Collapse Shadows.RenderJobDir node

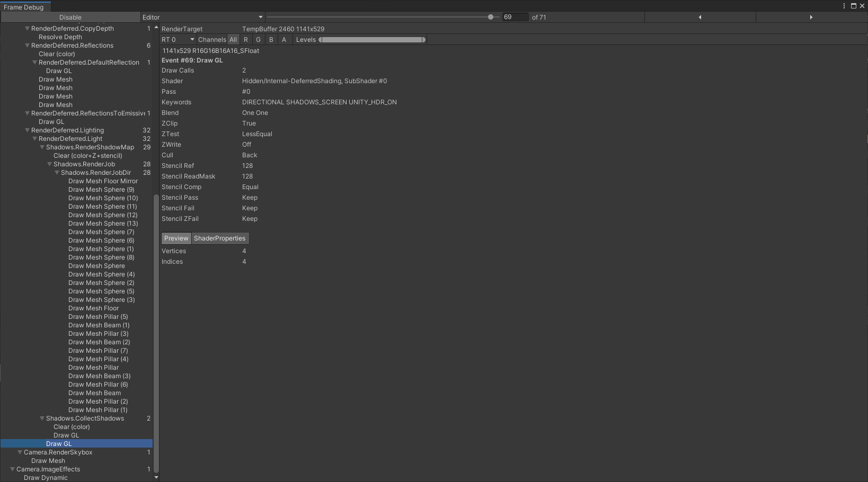[x=57, y=173]
